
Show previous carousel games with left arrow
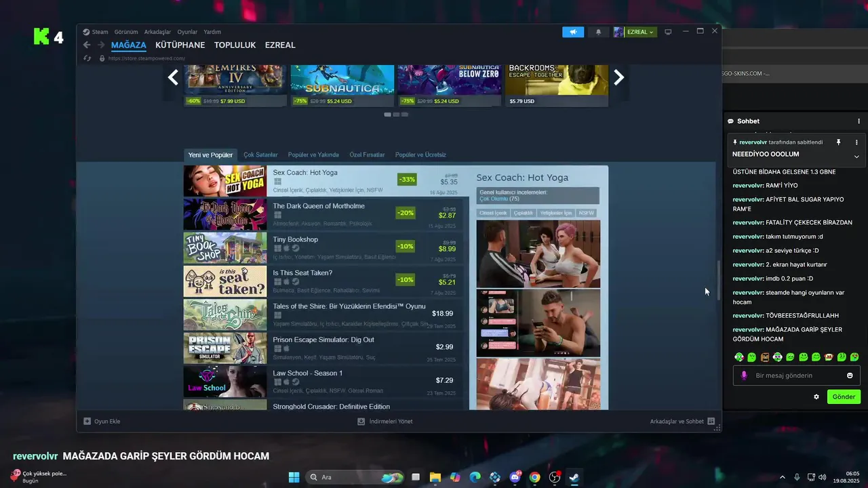click(x=173, y=77)
